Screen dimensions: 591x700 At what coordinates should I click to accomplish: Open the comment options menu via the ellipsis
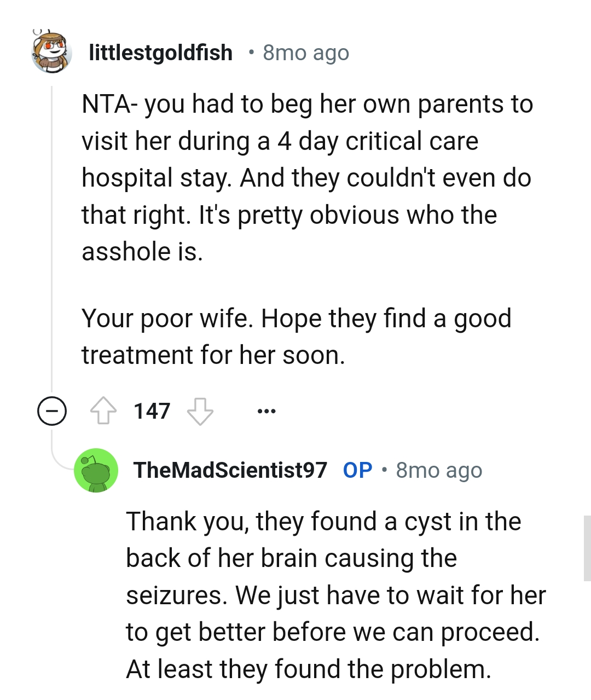(x=265, y=411)
